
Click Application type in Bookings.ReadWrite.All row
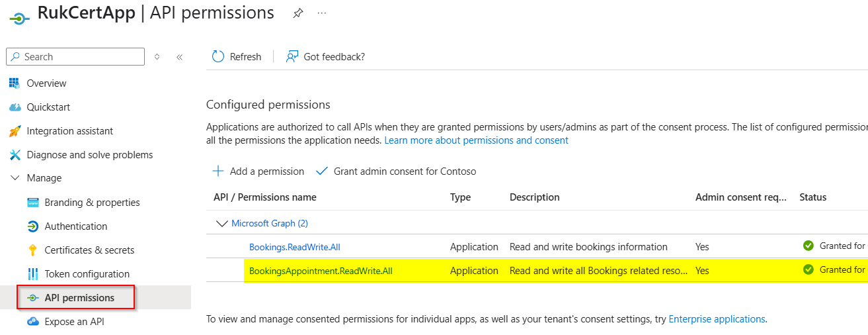[474, 247]
